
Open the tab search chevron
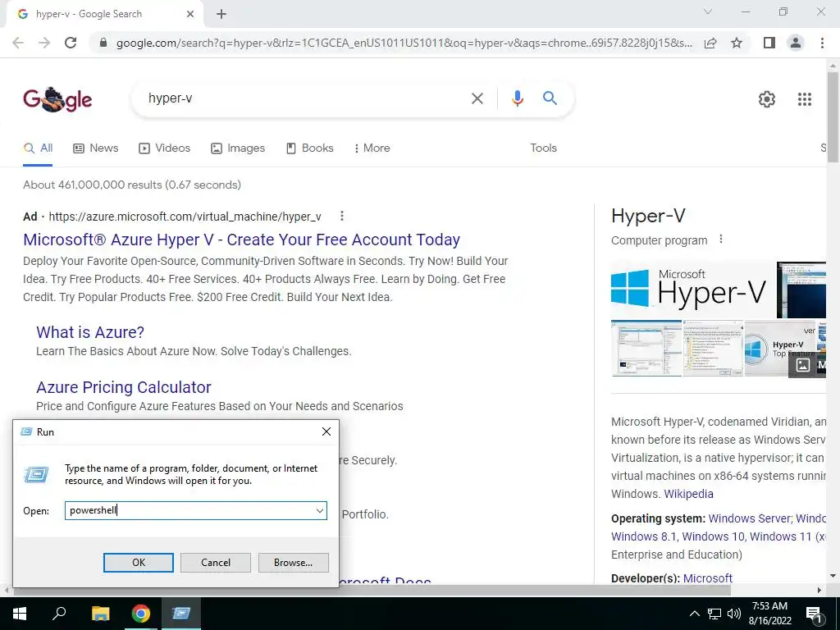point(708,11)
